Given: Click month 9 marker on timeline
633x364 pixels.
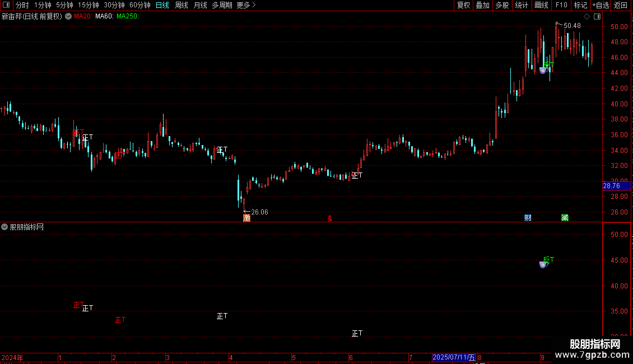Looking at the screenshot, I should point(543,357).
